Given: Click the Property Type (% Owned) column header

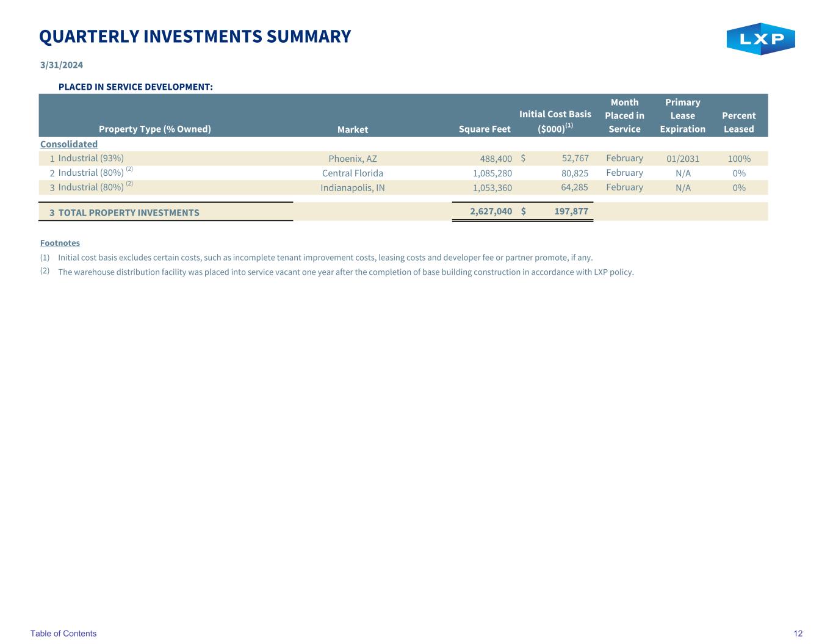Looking at the screenshot, I should coord(155,129).
